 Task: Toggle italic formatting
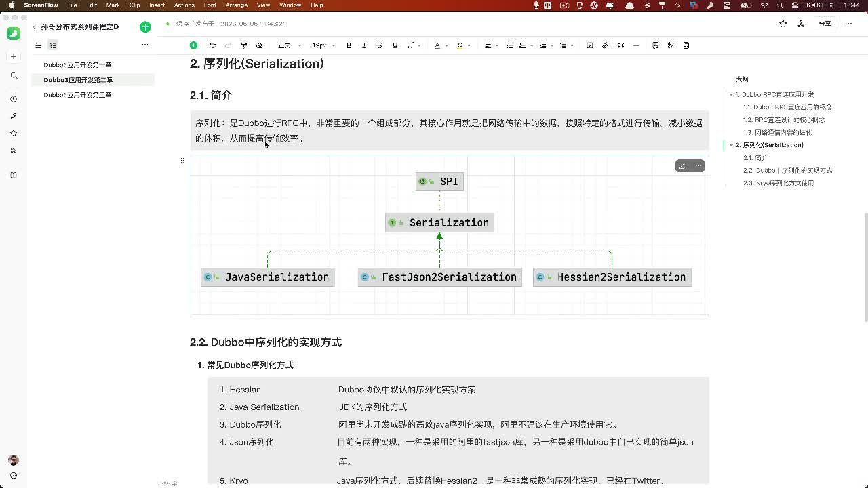(x=364, y=45)
